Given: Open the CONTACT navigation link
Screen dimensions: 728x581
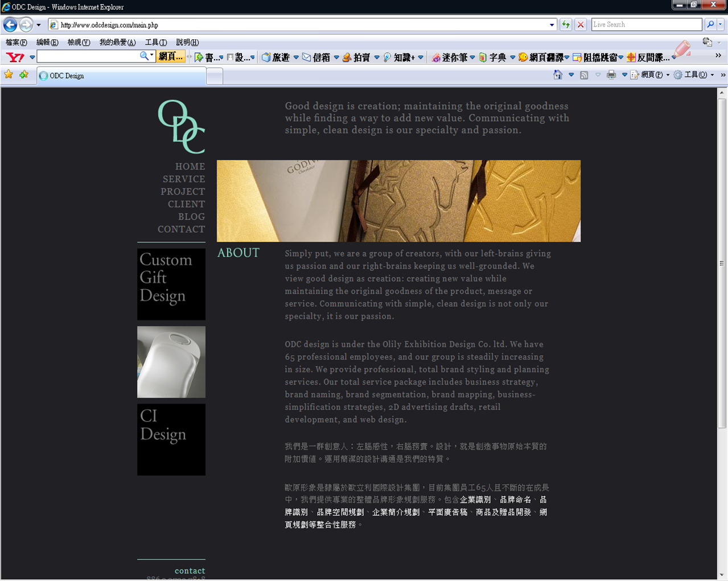Looking at the screenshot, I should point(181,229).
